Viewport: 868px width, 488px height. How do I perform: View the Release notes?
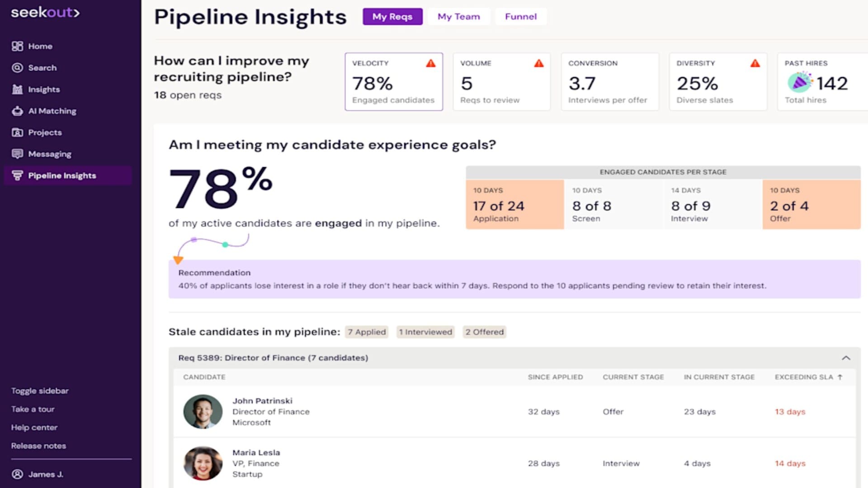tap(38, 446)
